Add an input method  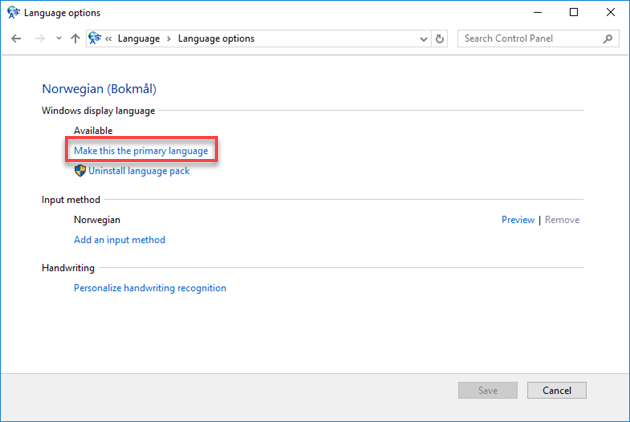point(119,240)
